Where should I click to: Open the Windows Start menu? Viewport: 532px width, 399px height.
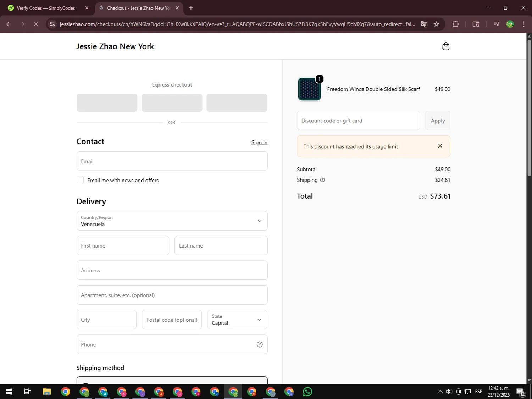(x=9, y=392)
